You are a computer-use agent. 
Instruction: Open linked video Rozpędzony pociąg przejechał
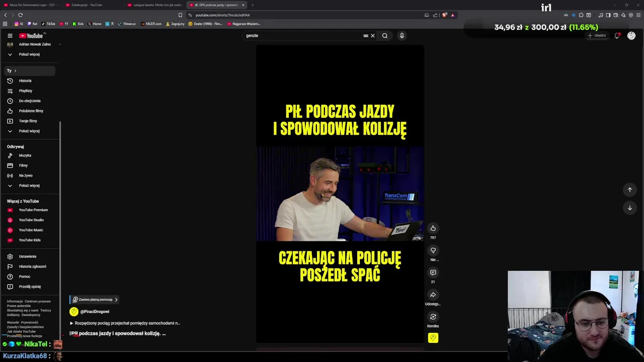125,323
